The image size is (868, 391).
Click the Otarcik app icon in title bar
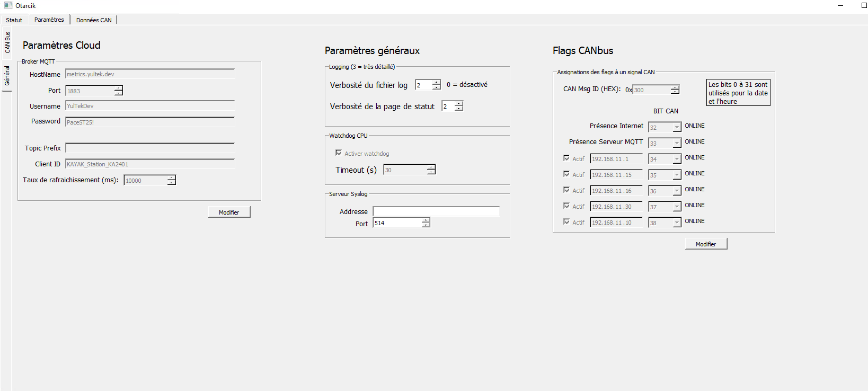(8, 5)
